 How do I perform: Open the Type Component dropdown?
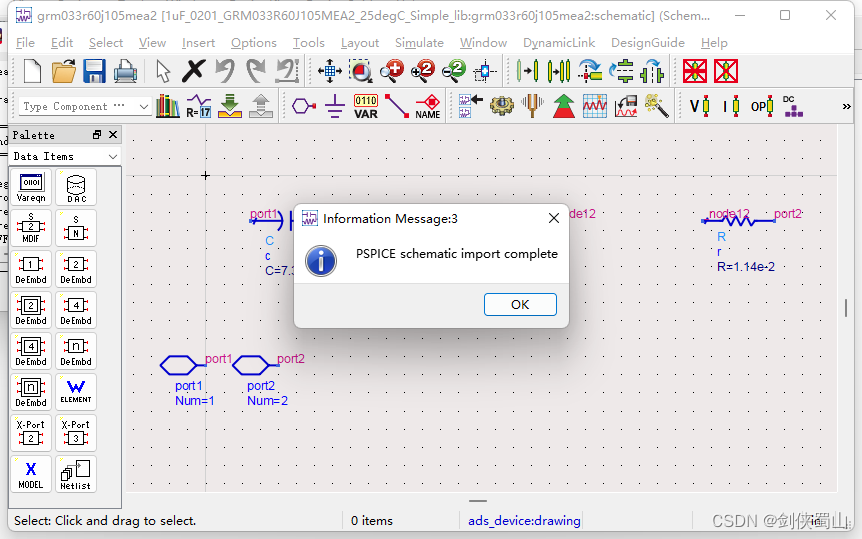[x=85, y=106]
